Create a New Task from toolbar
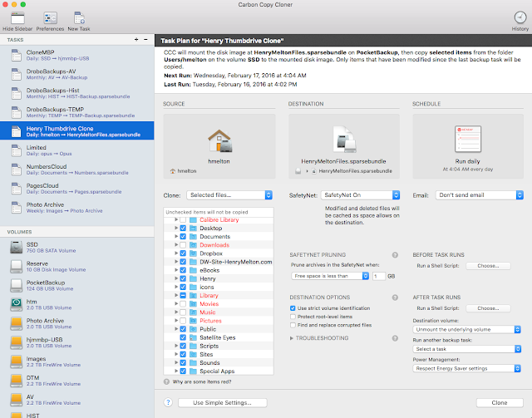 79,18
